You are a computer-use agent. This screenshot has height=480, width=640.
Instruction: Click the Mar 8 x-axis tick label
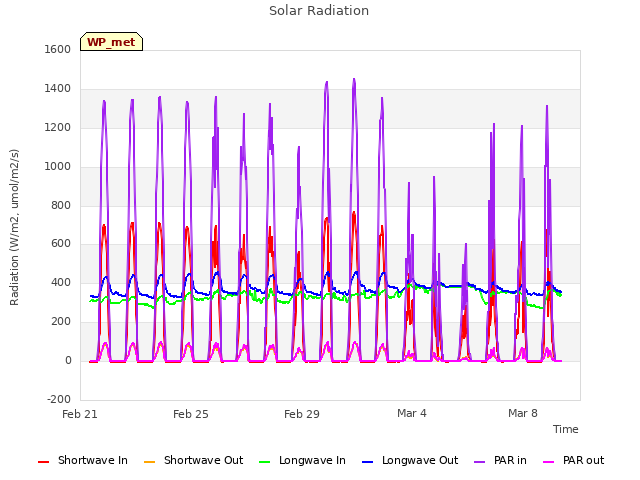click(x=523, y=413)
